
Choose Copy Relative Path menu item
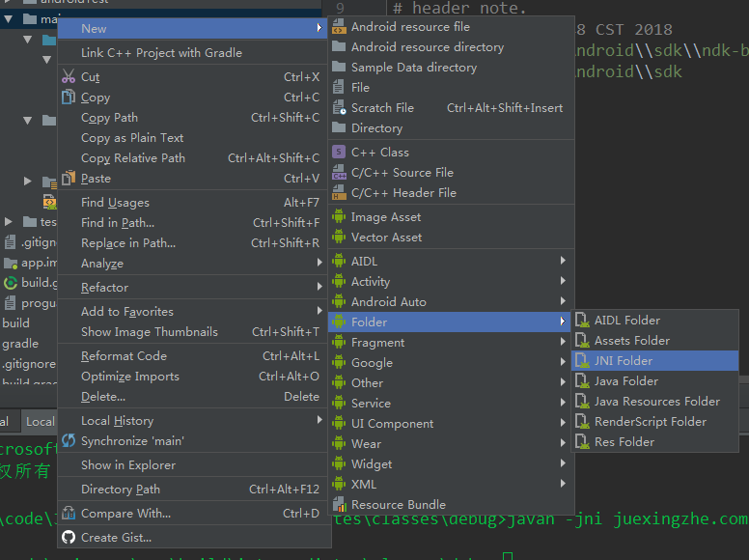coord(192,157)
